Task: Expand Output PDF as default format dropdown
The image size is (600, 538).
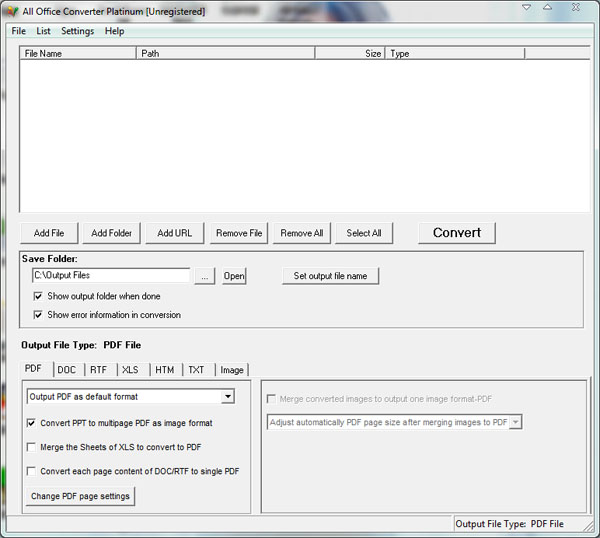Action: [228, 396]
